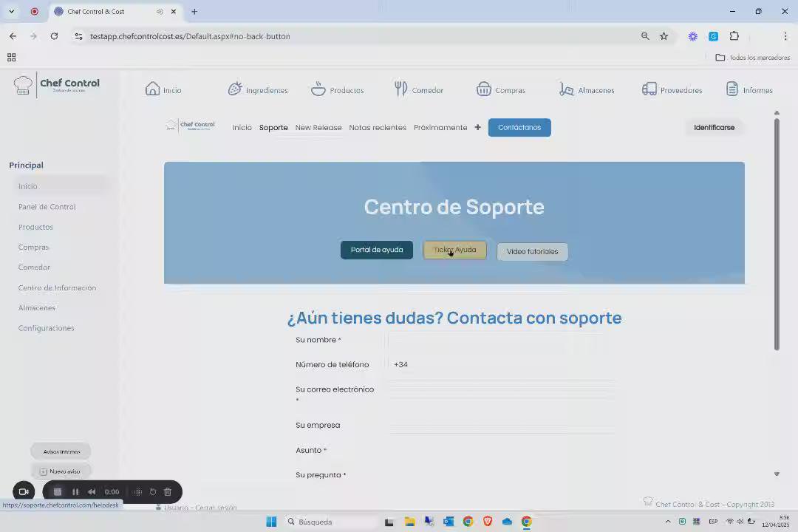Restart the recording with the circular arrow

point(153,492)
